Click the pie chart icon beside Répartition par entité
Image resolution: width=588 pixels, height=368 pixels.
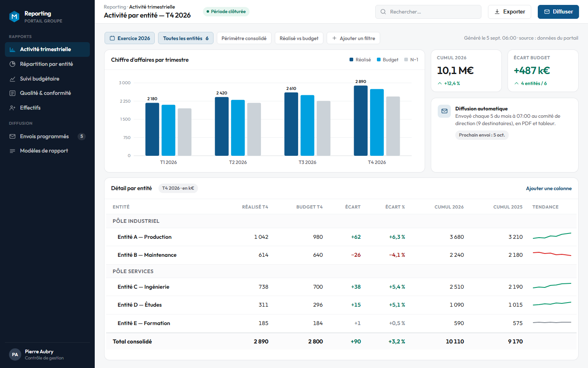coord(12,64)
